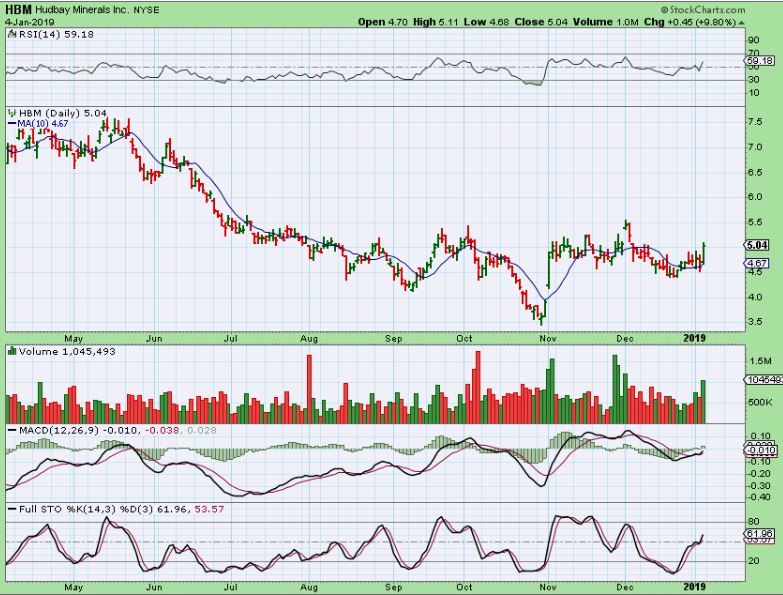Screen dimensions: 783x595
Task: Click the blue MA(10) legend line marker
Action: (x=12, y=123)
